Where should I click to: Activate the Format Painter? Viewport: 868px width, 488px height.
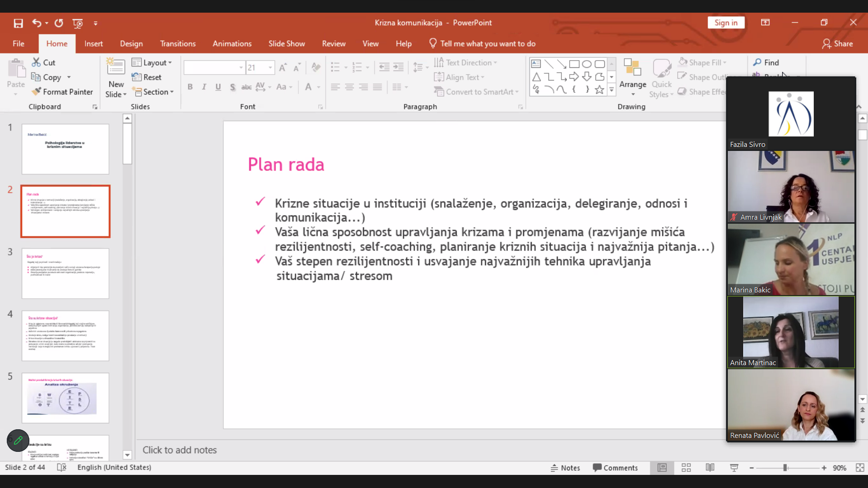[x=62, y=92]
